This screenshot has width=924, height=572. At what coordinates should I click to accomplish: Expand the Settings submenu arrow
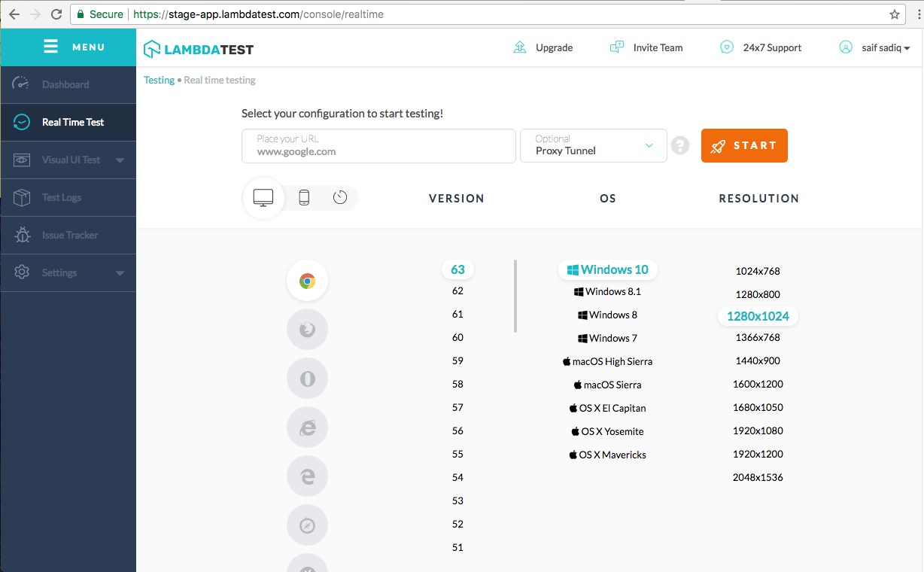[120, 273]
